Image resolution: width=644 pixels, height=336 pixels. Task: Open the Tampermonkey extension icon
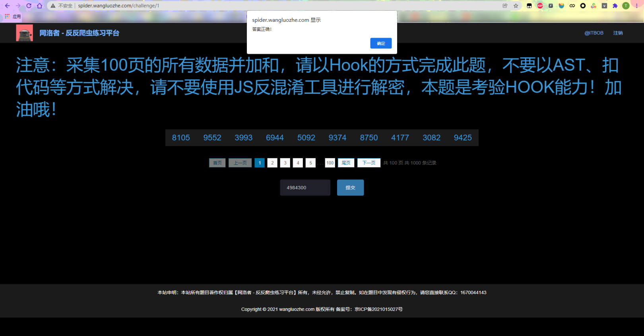click(x=529, y=6)
